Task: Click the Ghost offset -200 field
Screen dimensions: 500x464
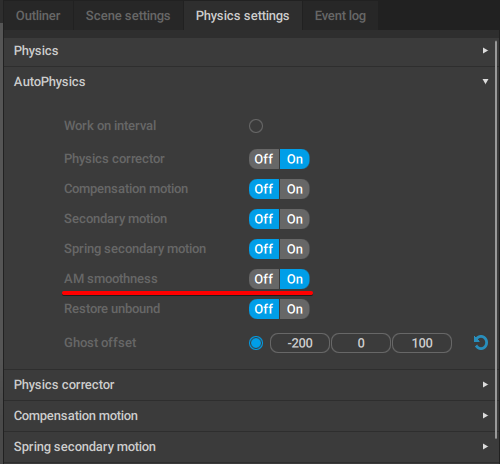Action: 300,343
